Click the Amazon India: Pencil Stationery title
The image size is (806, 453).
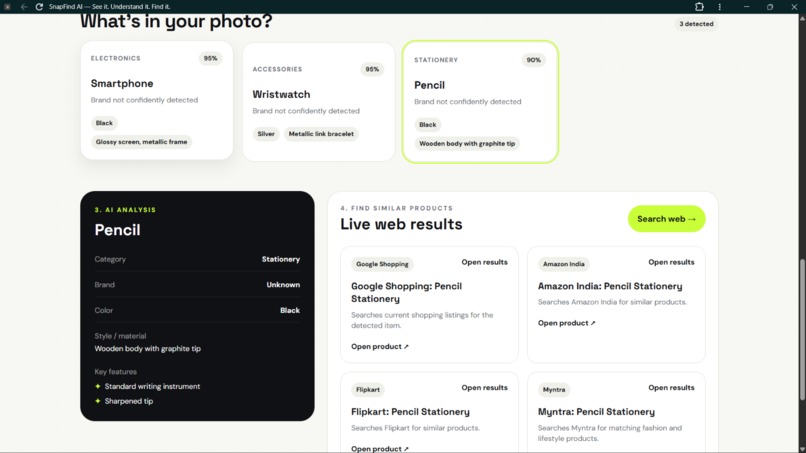610,286
